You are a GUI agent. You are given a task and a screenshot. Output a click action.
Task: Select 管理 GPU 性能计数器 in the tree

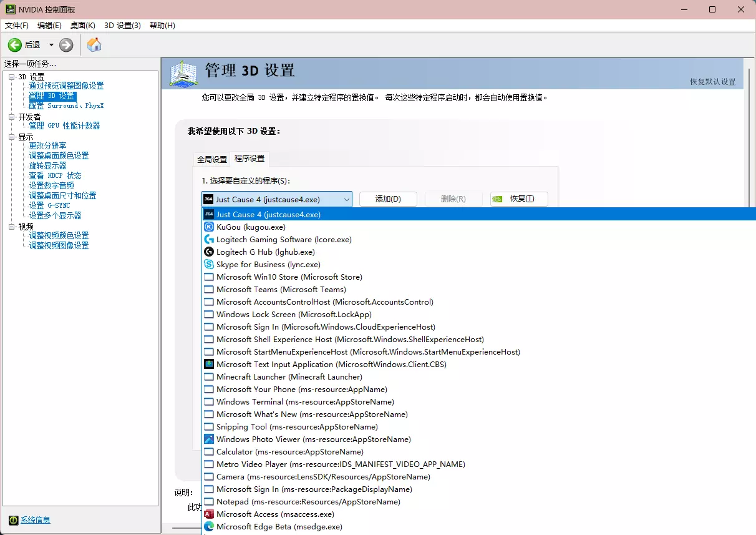[64, 125]
